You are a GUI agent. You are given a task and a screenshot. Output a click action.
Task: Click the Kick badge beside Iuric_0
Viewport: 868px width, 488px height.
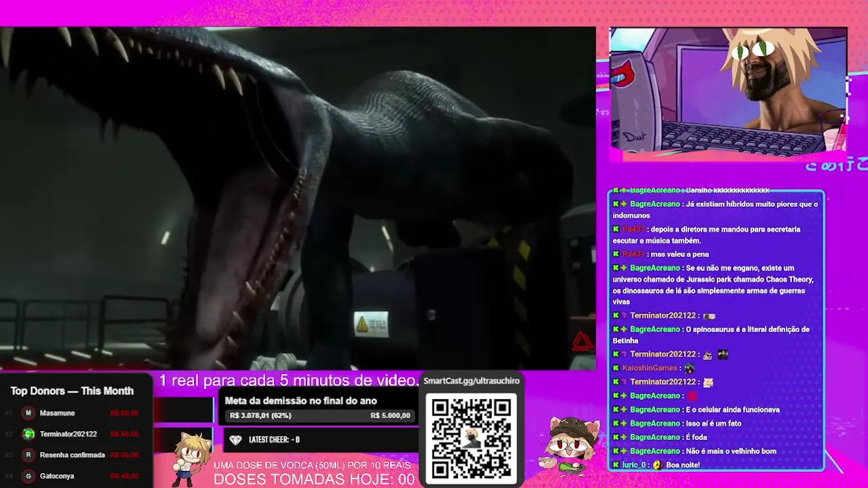[616, 465]
